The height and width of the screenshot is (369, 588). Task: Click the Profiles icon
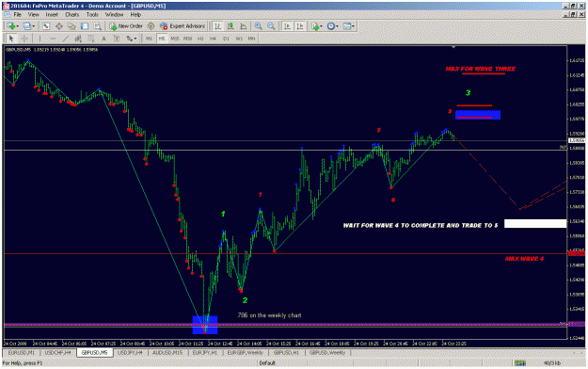(27, 26)
